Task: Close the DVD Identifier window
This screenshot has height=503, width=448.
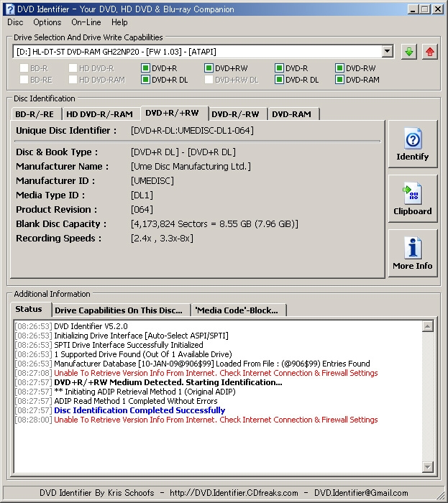Action: coord(438,9)
